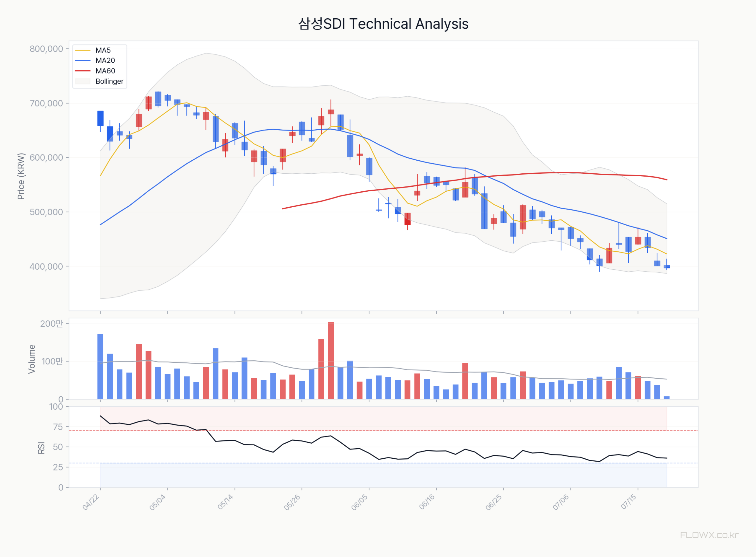Click the 05/04 date label
Screen dimensions: 756x557
(158, 502)
